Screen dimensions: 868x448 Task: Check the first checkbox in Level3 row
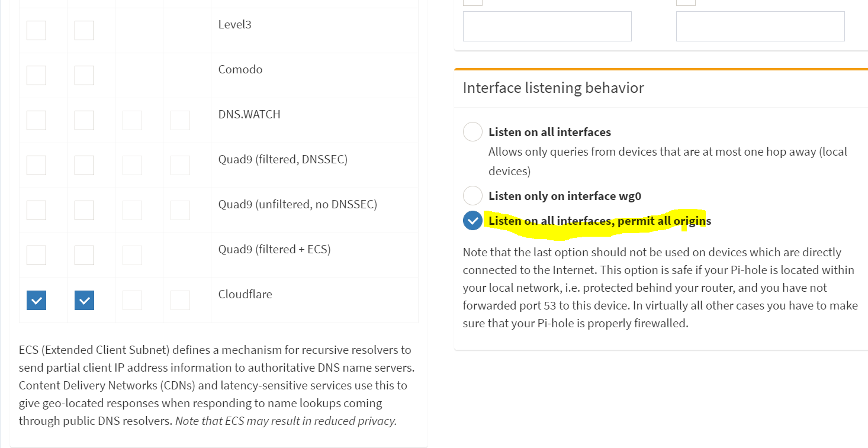point(36,30)
